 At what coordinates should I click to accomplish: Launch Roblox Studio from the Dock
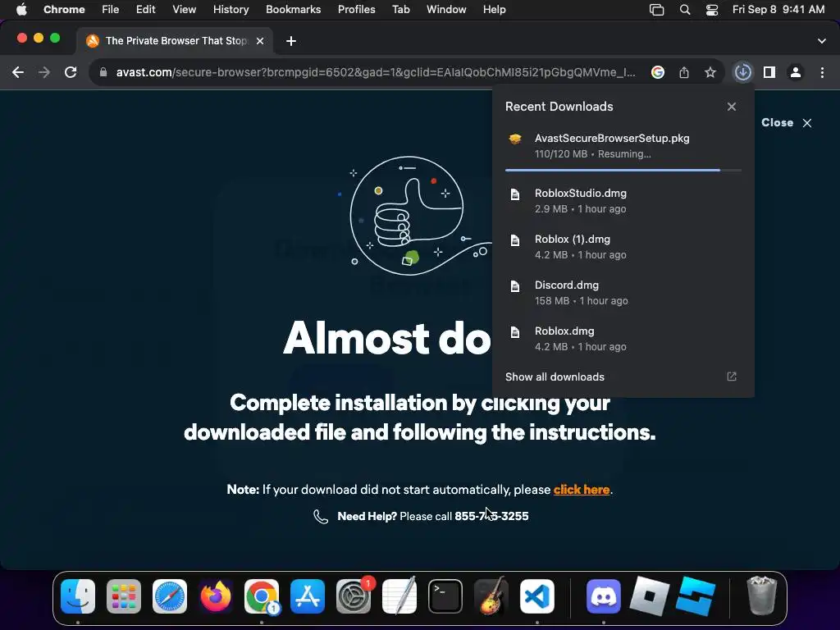(696, 596)
